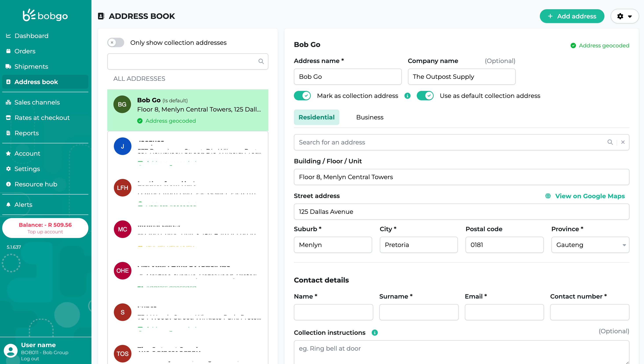Click the blue J avatar entry

point(122,146)
